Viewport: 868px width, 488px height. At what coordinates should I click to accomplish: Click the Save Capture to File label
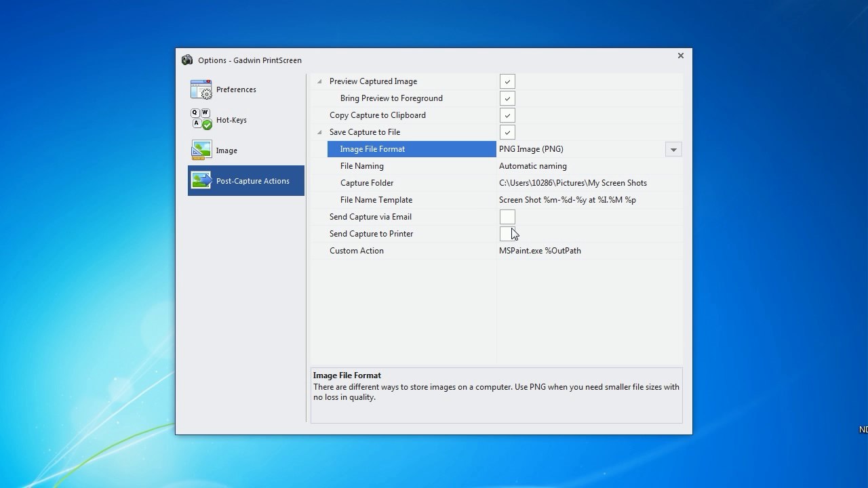[365, 132]
